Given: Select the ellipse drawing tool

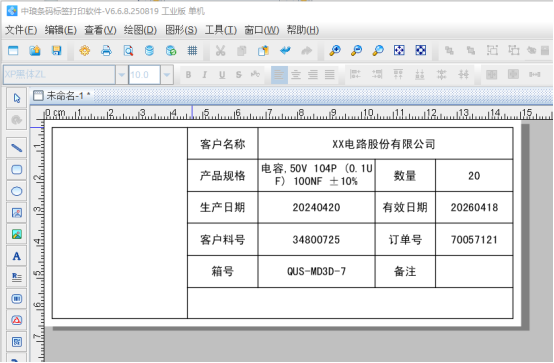Looking at the screenshot, I should 17,191.
